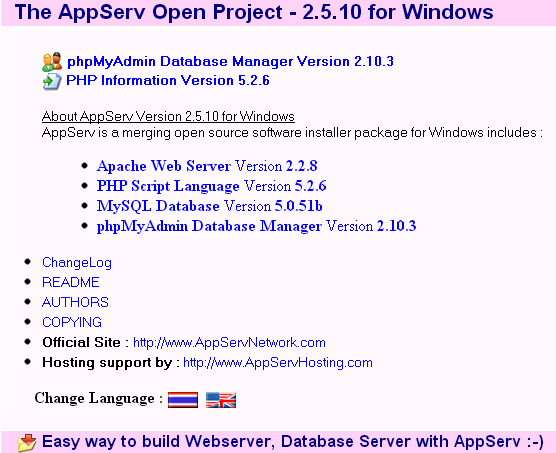Click the Official Site label
This screenshot has height=453, width=556.
tap(85, 342)
